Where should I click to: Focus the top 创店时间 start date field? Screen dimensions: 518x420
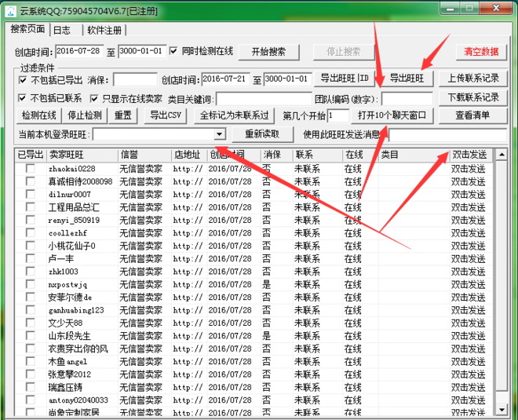pyautogui.click(x=79, y=51)
